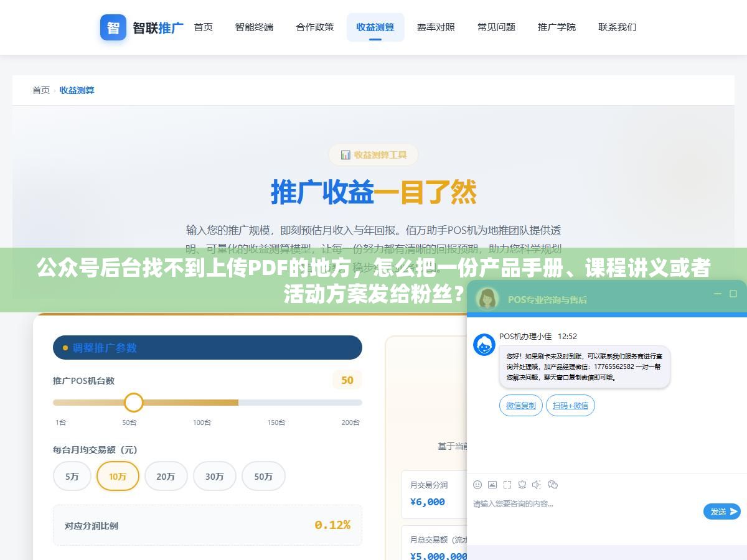Select 收益测算 navigation tab
Image resolution: width=747 pixels, height=560 pixels.
click(375, 27)
